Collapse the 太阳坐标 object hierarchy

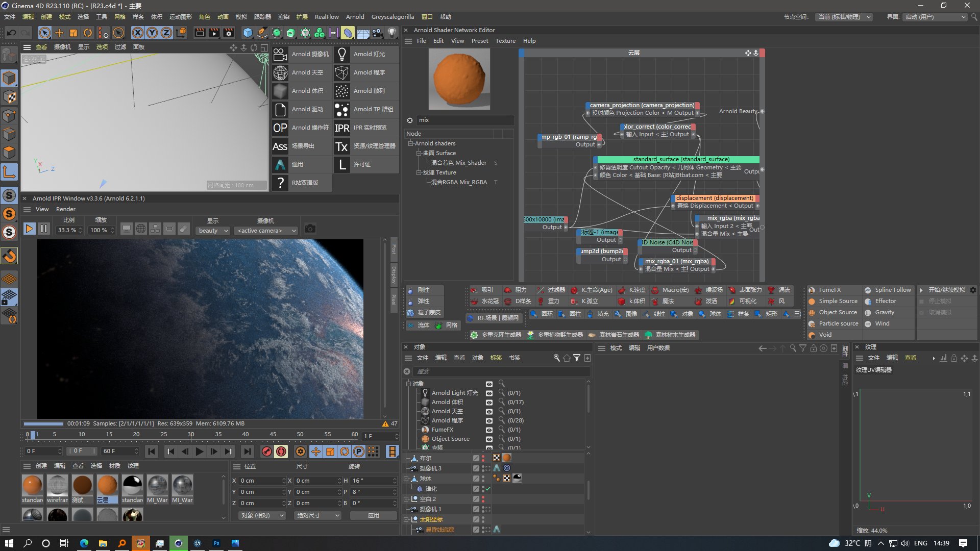pyautogui.click(x=407, y=520)
